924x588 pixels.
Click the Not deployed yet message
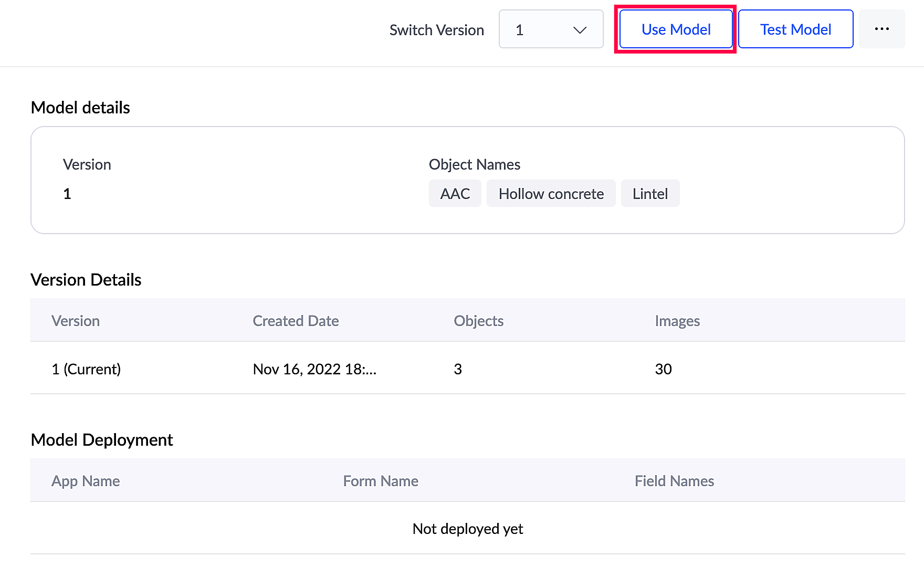coord(467,529)
